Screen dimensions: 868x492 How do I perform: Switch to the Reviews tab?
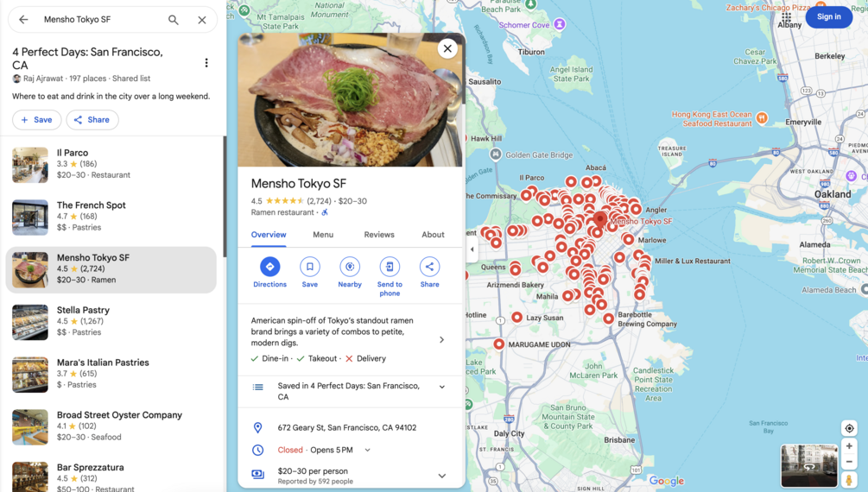(379, 235)
